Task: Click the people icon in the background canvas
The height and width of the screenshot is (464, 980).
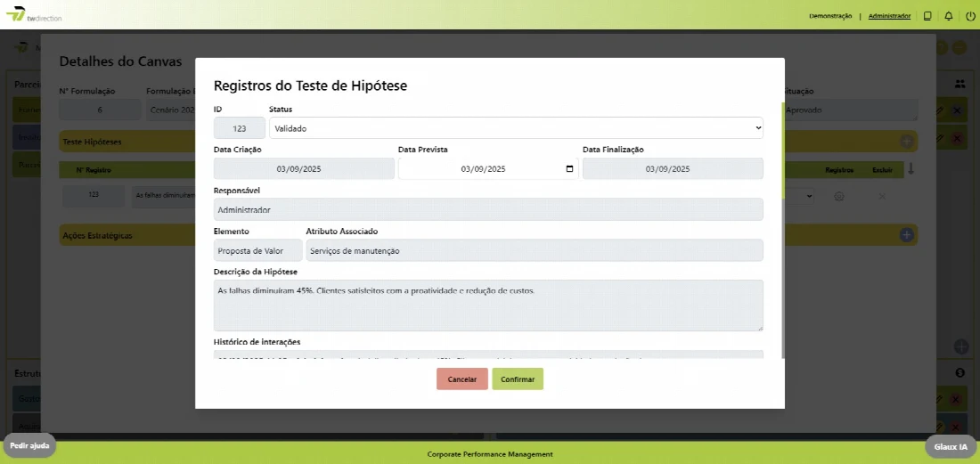Action: 960,83
